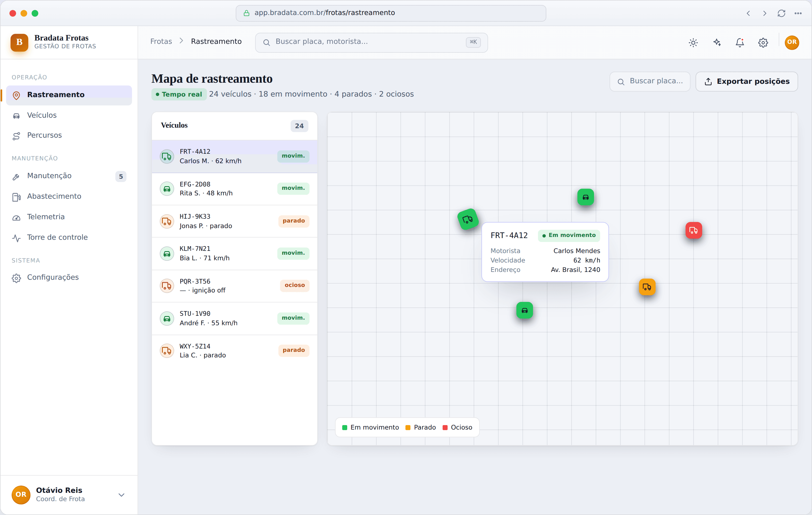Click the Ocioso red legend swatch
This screenshot has height=515, width=812.
coord(445,427)
